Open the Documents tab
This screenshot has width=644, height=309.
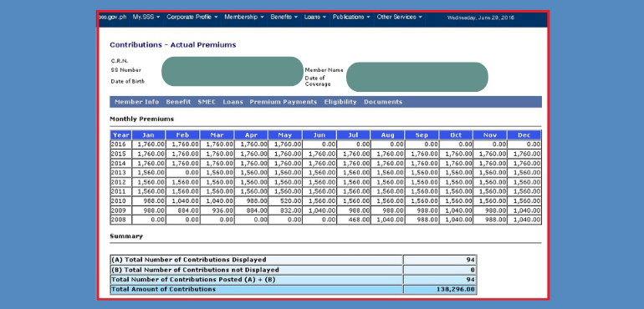click(x=383, y=102)
